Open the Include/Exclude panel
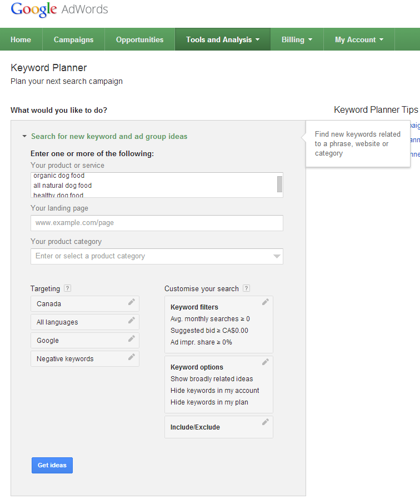Screen dimensions: 420x504 [219, 427]
